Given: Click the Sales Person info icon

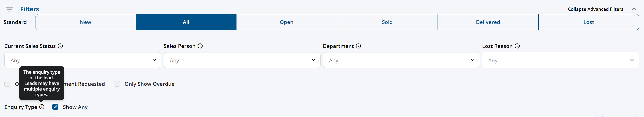Looking at the screenshot, I should (200, 46).
